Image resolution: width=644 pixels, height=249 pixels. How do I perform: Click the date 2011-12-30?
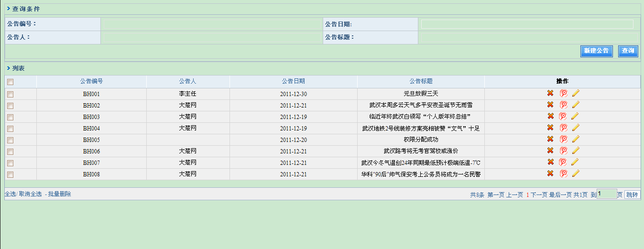point(294,94)
